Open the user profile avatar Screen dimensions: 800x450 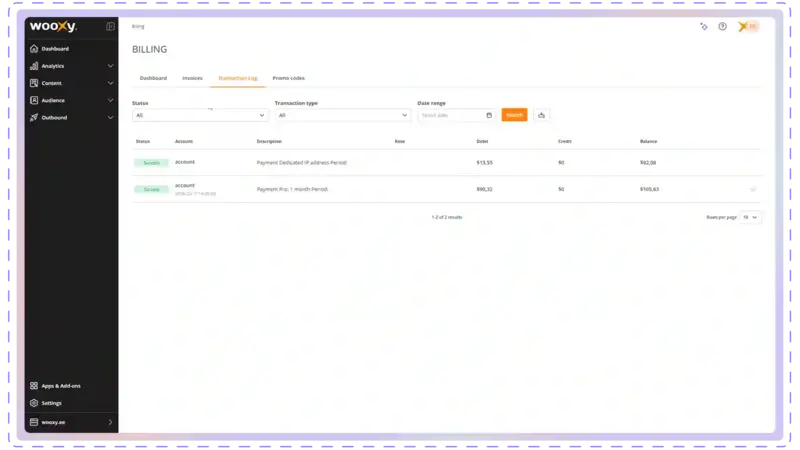pos(748,27)
